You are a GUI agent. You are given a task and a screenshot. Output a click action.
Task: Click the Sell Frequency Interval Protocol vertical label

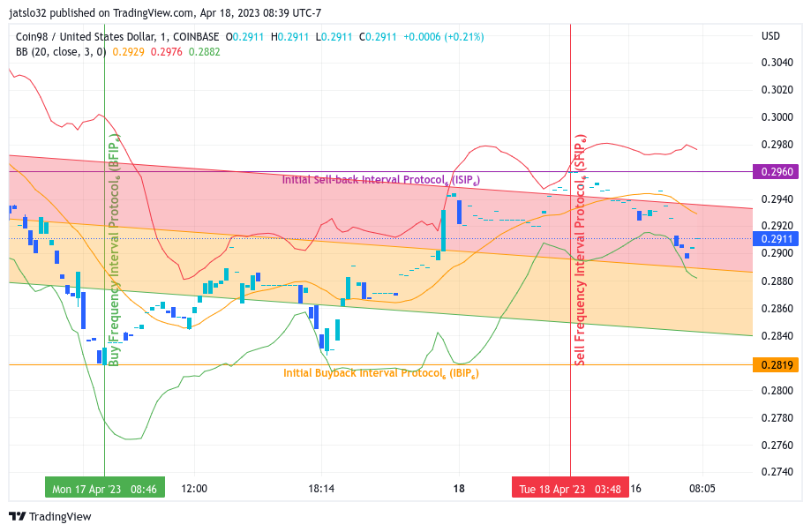[581, 251]
